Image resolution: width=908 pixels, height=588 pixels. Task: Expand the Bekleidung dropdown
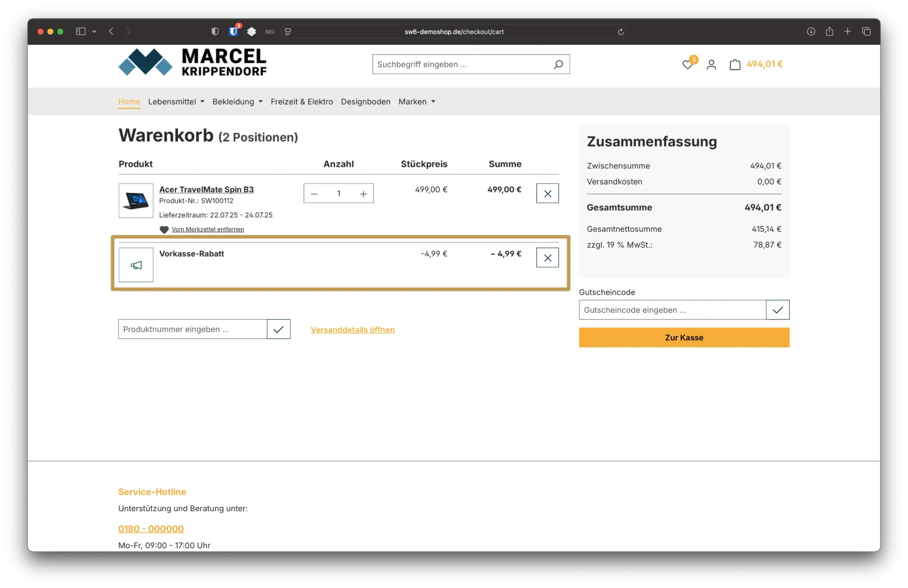[237, 101]
